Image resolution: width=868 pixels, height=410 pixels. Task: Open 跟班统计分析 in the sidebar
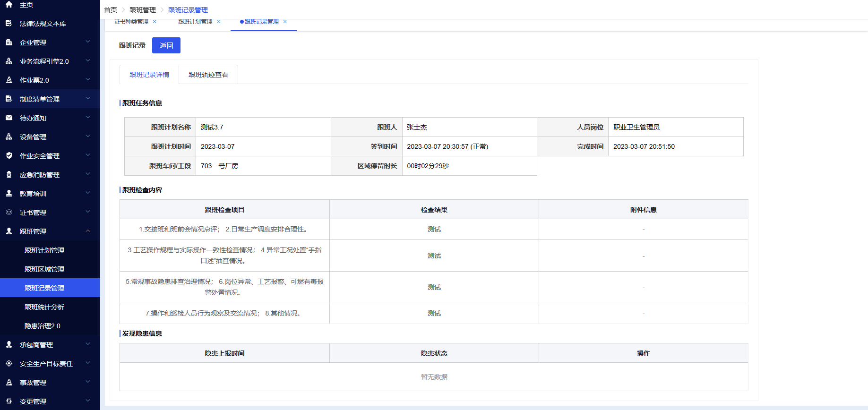coord(50,307)
